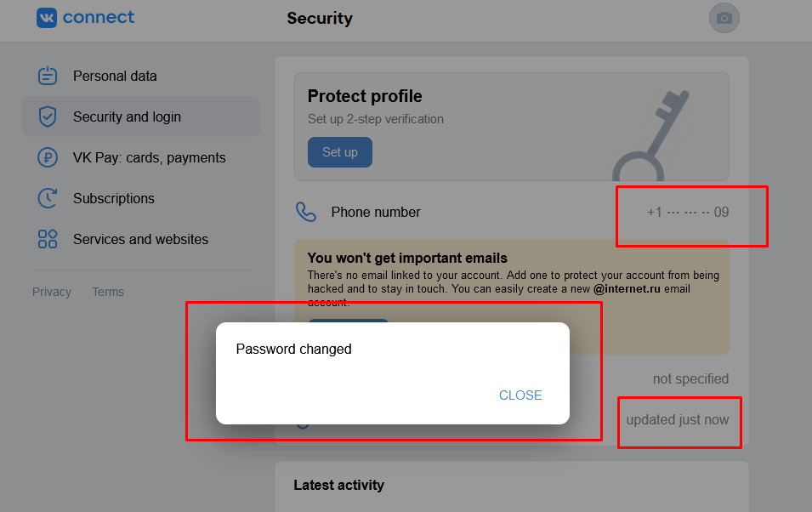Screen dimensions: 812x512
Task: Click the phone handset icon
Action: coord(306,212)
